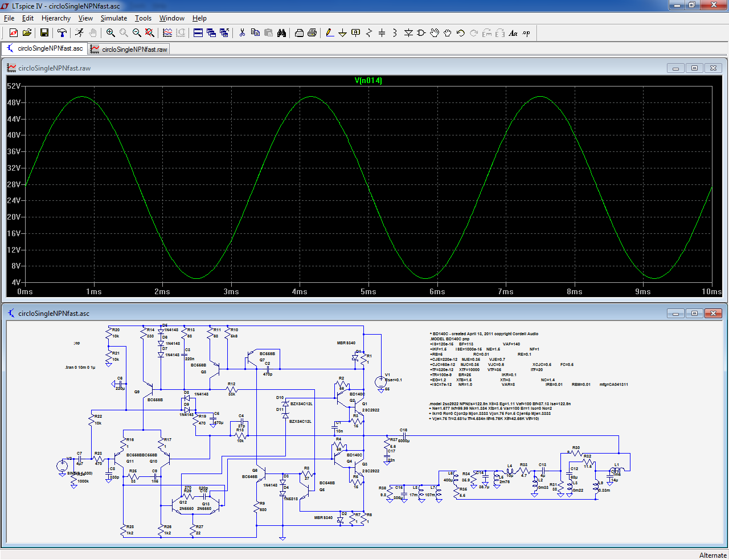
Task: Save the schematic with floppy disk icon
Action: 44,33
